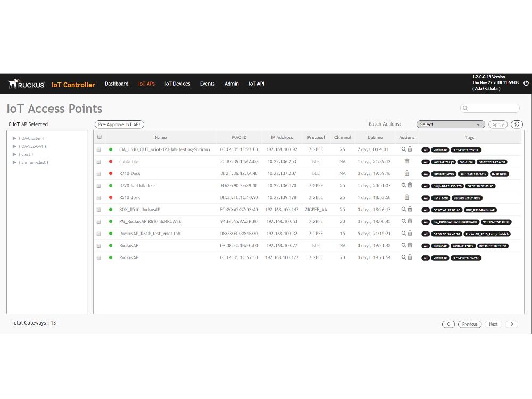Delete BOX_R510-RuckusAP with trash icon
The width and height of the screenshot is (532, 399).
pos(410,209)
